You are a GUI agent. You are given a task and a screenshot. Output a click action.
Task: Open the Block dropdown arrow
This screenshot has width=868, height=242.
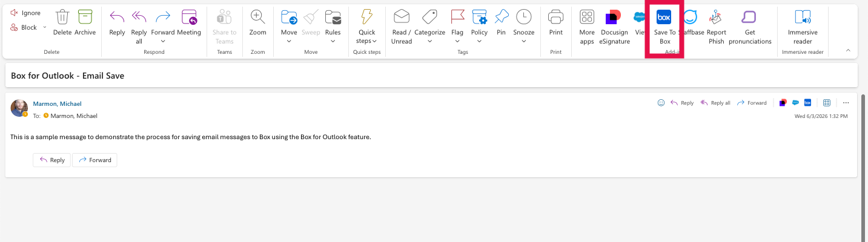pos(45,27)
